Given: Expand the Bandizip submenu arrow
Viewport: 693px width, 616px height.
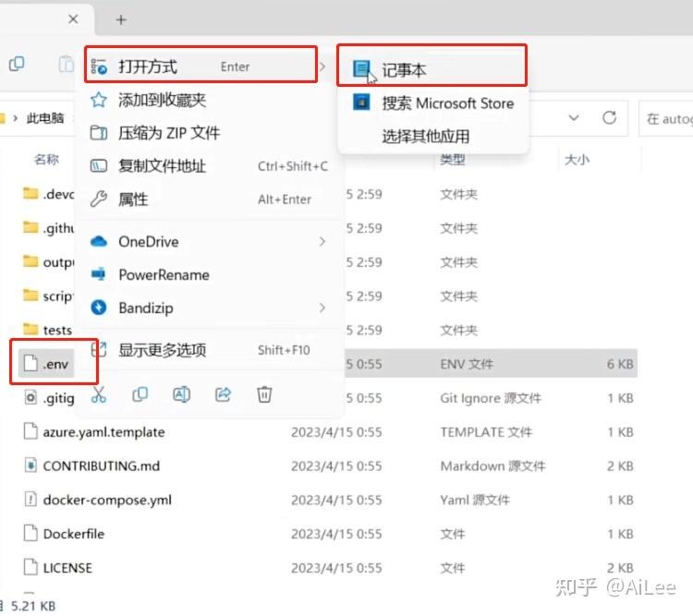Looking at the screenshot, I should pos(322,308).
